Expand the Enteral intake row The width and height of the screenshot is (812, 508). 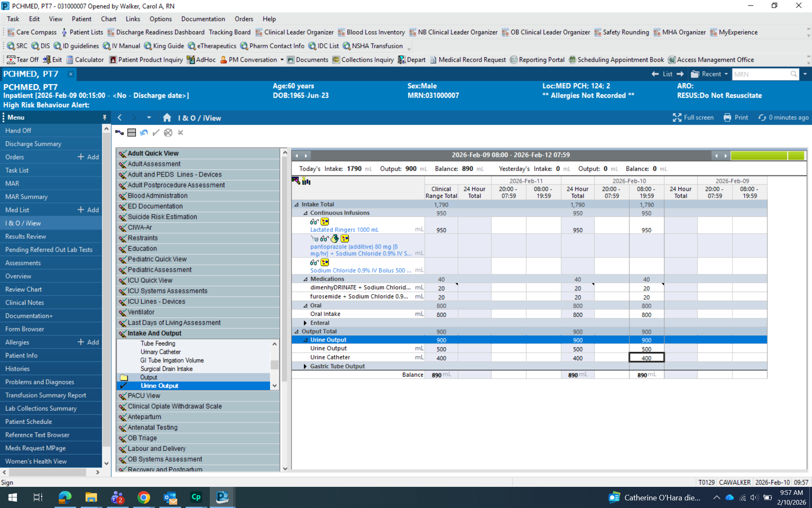pos(305,323)
